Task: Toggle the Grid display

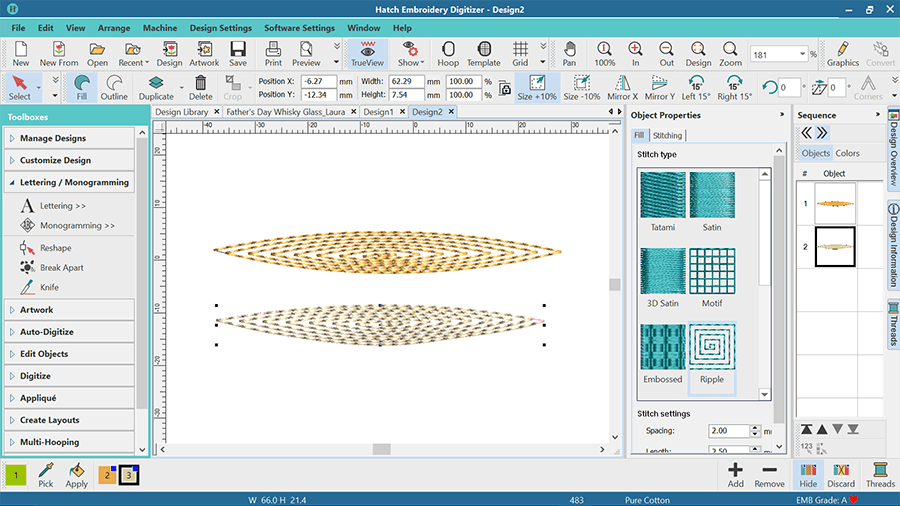Action: coord(520,54)
